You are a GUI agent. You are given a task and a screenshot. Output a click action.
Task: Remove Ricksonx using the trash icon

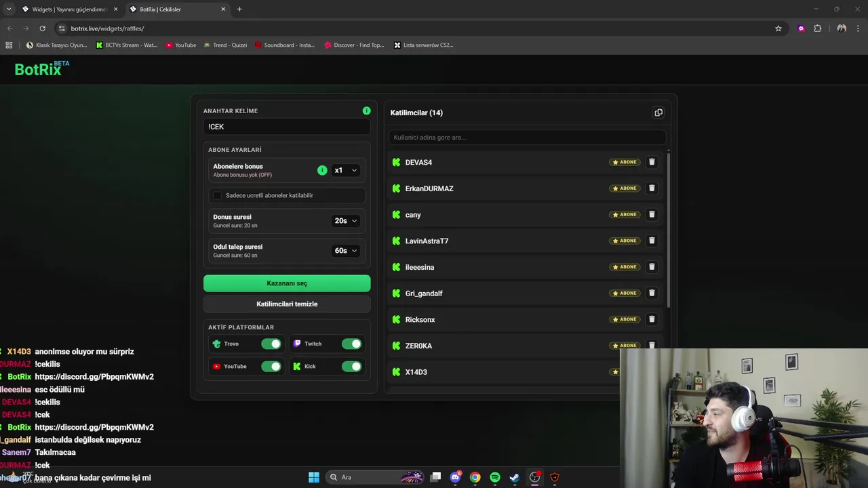[x=652, y=319]
